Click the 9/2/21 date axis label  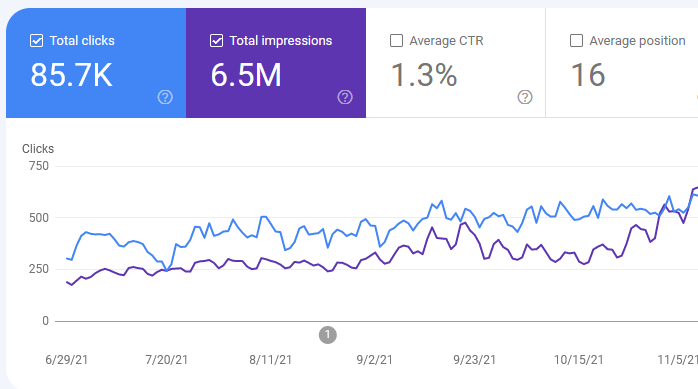374,360
